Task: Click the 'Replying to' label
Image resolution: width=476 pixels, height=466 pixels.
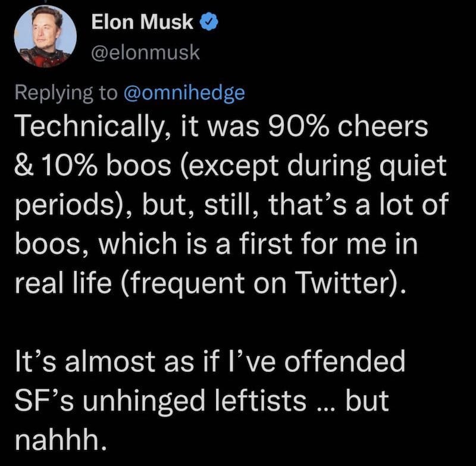Action: (x=66, y=93)
